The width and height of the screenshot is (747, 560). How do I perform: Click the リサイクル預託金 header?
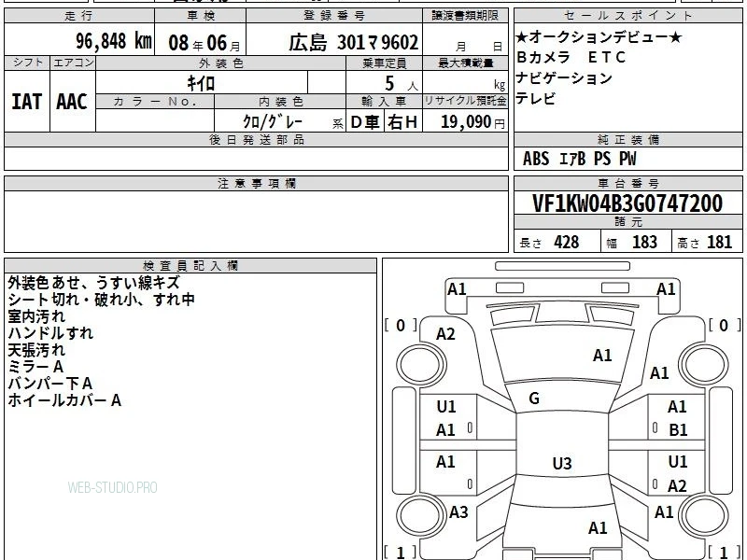pos(465,102)
